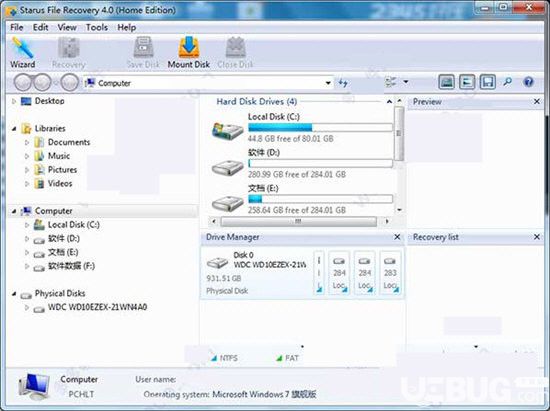Select Desktop in the folder tree
The height and width of the screenshot is (411, 550).
pos(49,101)
